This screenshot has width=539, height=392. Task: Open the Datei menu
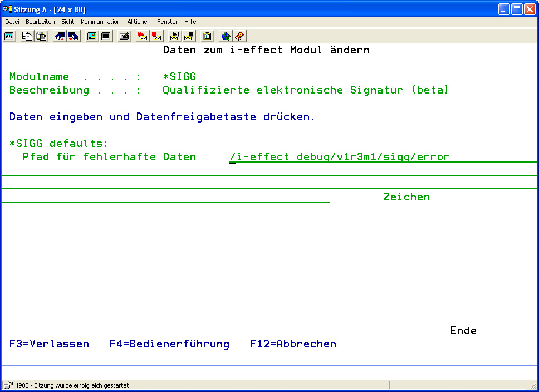point(12,22)
